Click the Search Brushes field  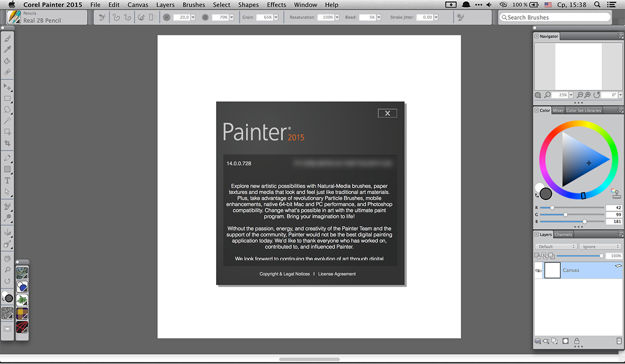(554, 17)
